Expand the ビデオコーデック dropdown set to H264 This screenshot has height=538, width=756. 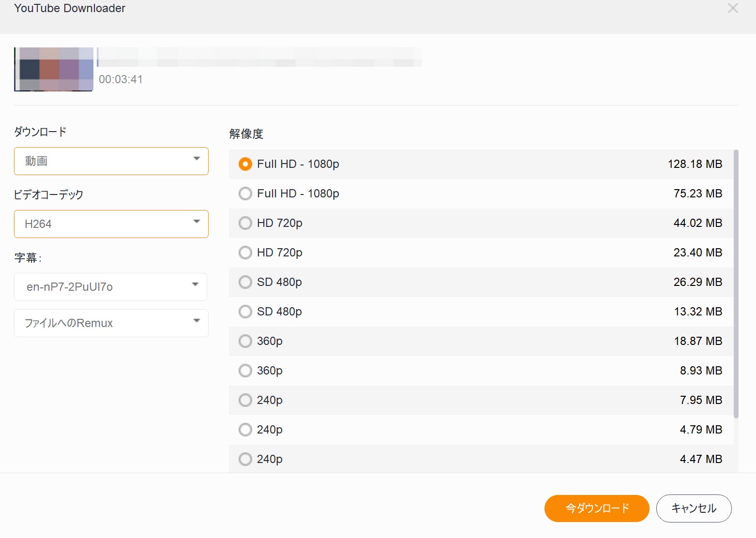pos(111,224)
